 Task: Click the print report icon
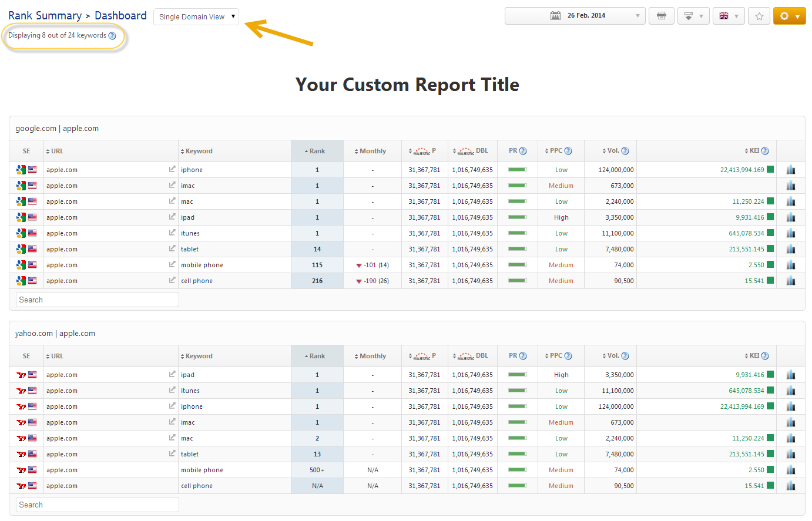(x=661, y=16)
